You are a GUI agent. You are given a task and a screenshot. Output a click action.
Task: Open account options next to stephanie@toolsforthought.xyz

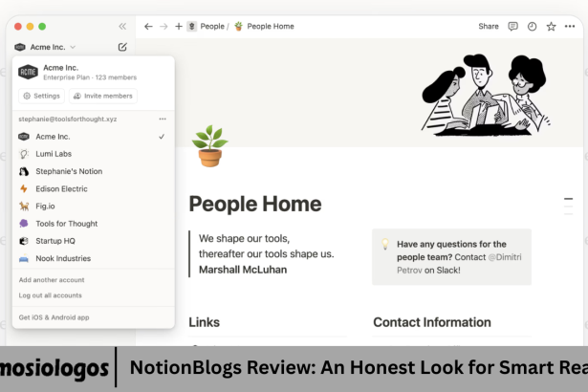pyautogui.click(x=163, y=119)
